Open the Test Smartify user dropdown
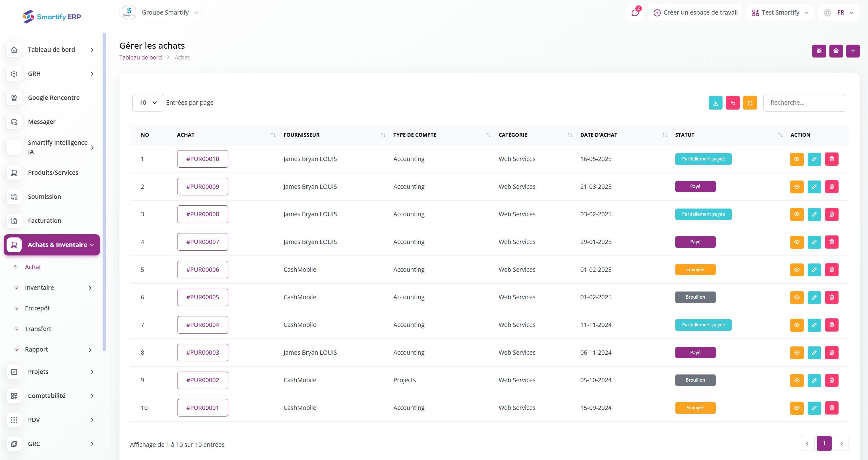This screenshot has width=868, height=460. [x=780, y=13]
